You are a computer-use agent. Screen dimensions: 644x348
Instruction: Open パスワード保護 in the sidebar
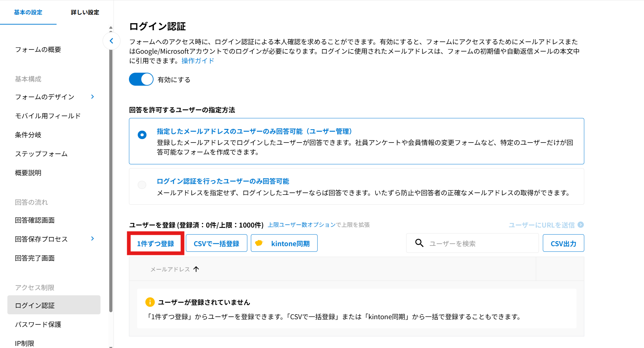pyautogui.click(x=38, y=324)
